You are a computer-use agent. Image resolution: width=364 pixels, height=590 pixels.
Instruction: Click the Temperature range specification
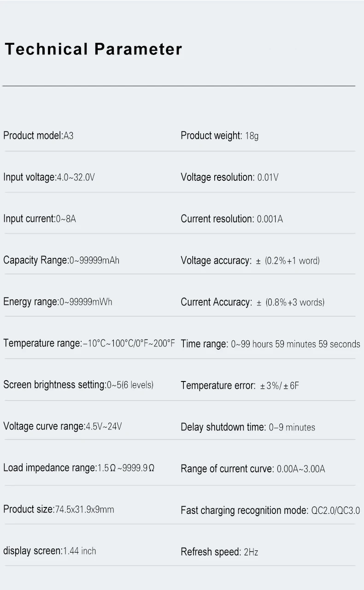89,343
